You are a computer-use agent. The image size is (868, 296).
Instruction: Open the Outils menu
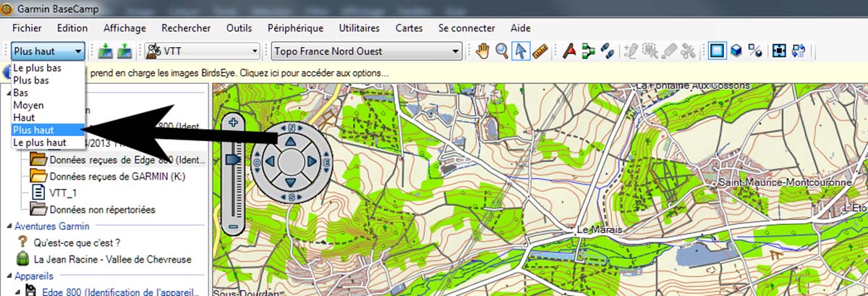tap(239, 28)
